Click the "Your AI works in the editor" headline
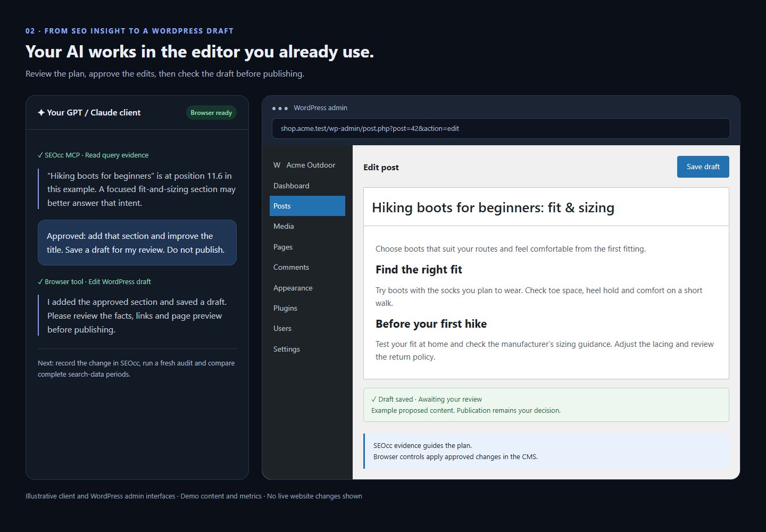 (199, 52)
